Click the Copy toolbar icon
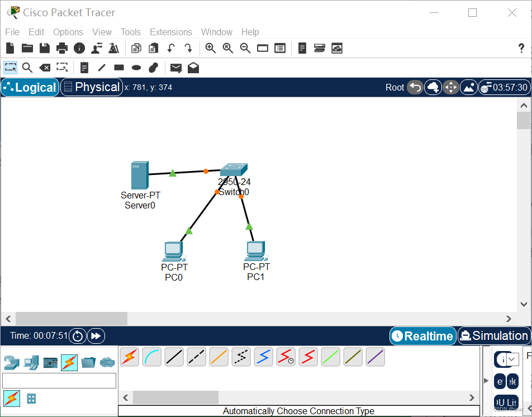Viewport: 532px width, 417px height. pos(136,48)
